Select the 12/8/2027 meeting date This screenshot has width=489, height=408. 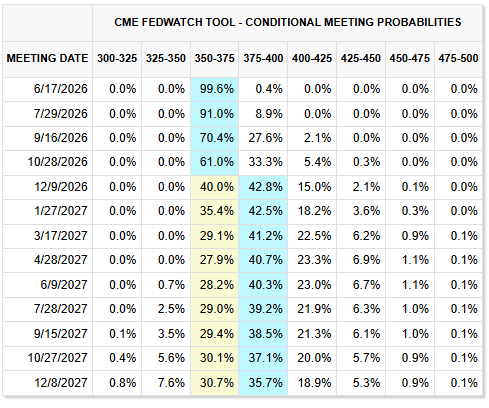coord(61,383)
